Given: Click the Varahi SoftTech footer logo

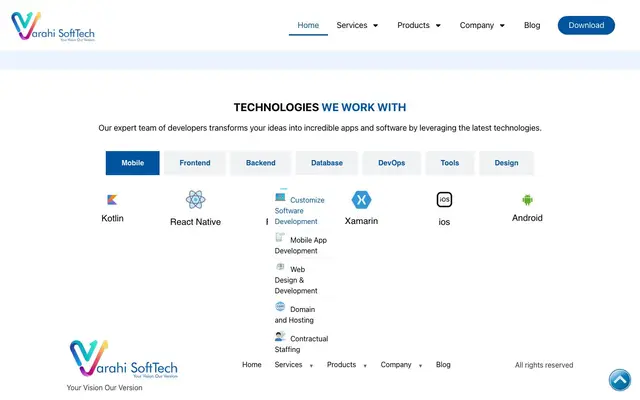Looking at the screenshot, I should (x=124, y=358).
